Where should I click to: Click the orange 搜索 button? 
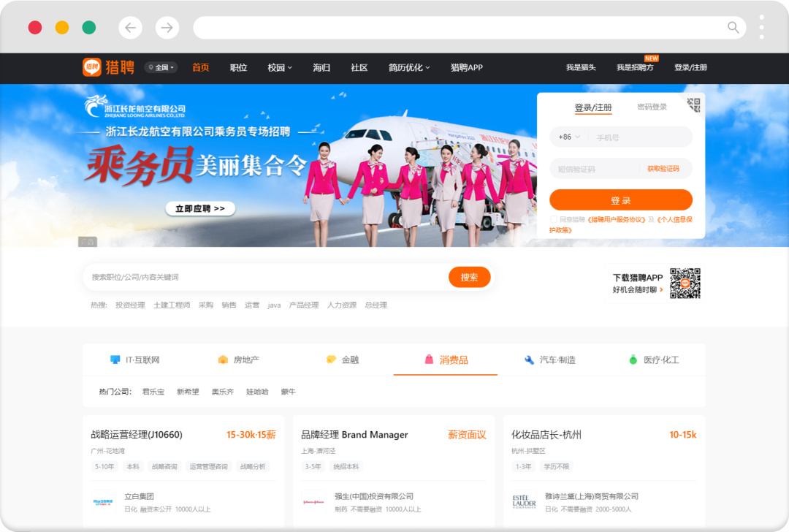470,277
